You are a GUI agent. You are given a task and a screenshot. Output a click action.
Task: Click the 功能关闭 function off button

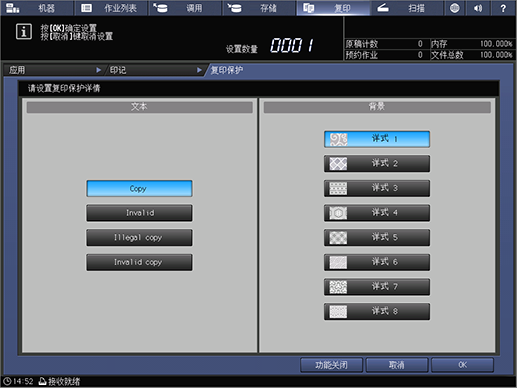click(x=331, y=365)
